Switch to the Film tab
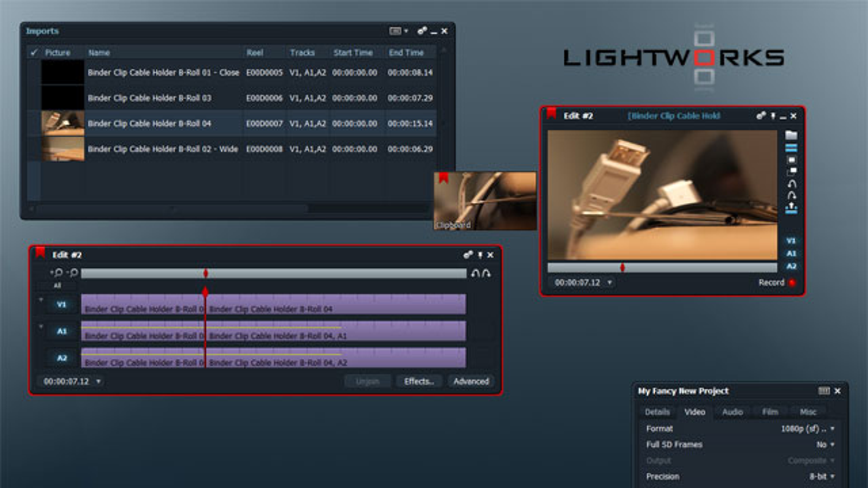 (770, 412)
